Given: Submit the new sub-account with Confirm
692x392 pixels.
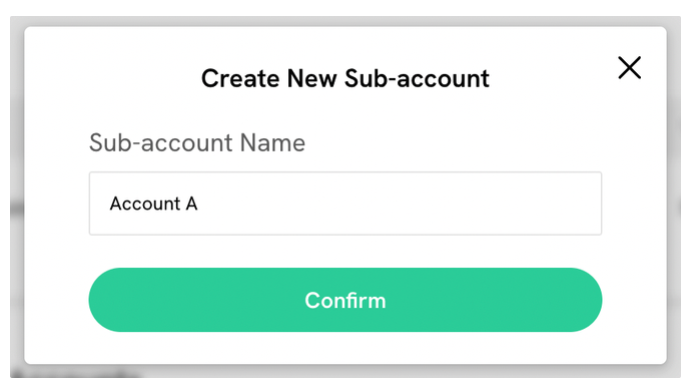Looking at the screenshot, I should coord(345,300).
